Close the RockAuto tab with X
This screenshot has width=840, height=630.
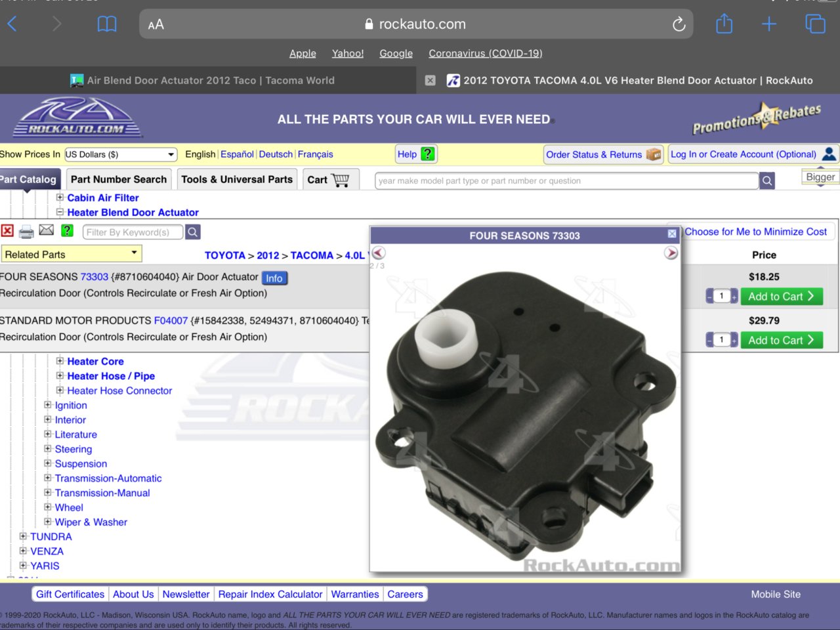point(430,80)
